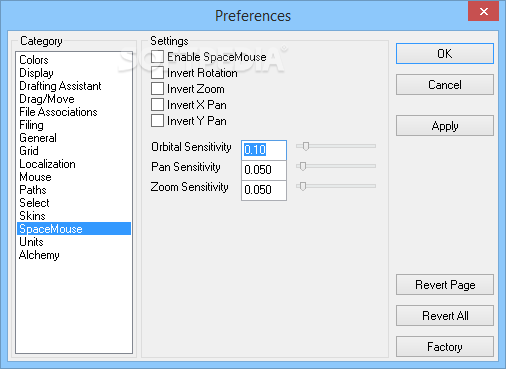This screenshot has width=506, height=369.
Task: Select the Alchemy category
Action: pos(39,255)
